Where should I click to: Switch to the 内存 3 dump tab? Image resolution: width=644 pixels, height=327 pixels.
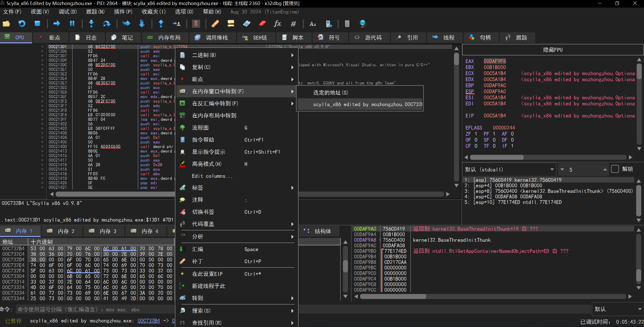click(104, 231)
